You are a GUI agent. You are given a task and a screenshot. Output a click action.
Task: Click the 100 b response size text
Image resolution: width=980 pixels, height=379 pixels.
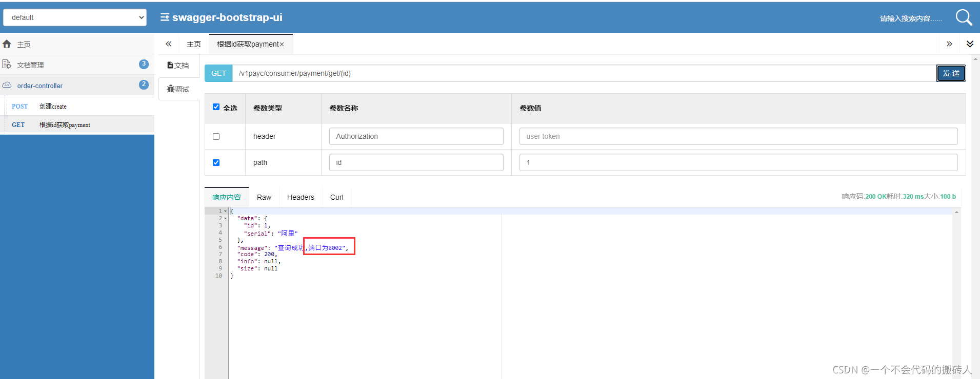click(x=948, y=197)
